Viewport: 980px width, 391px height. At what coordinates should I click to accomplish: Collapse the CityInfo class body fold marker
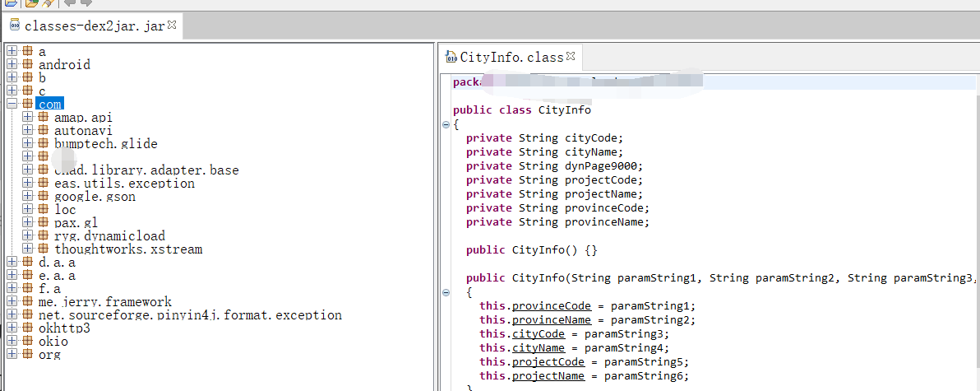446,124
